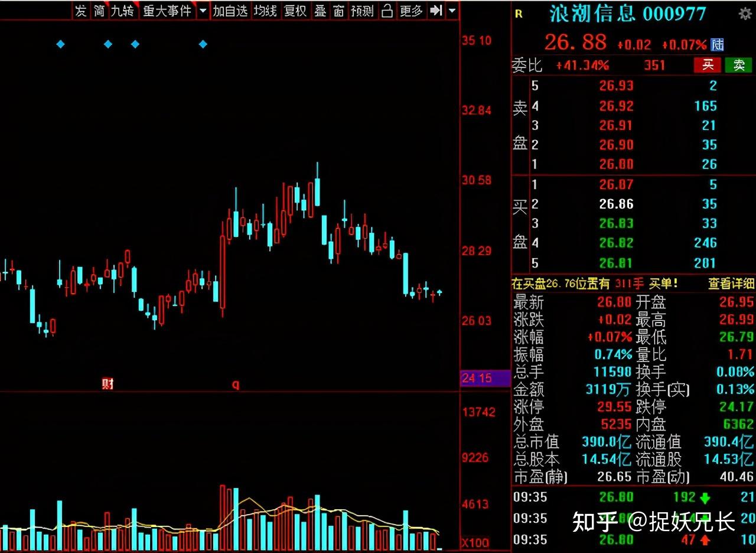Open the 复权 price adjustment option
The height and width of the screenshot is (553, 756).
coord(295,11)
